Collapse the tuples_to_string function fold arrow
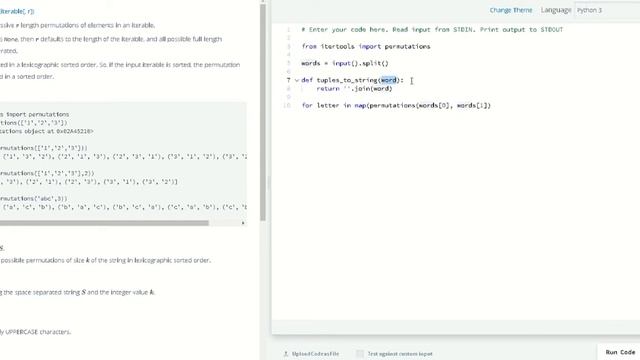 (297, 80)
